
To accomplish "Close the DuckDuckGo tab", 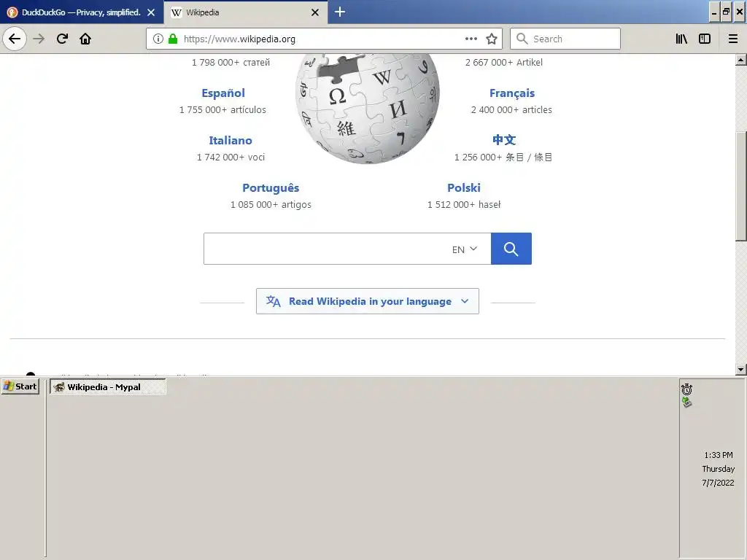I will point(151,12).
